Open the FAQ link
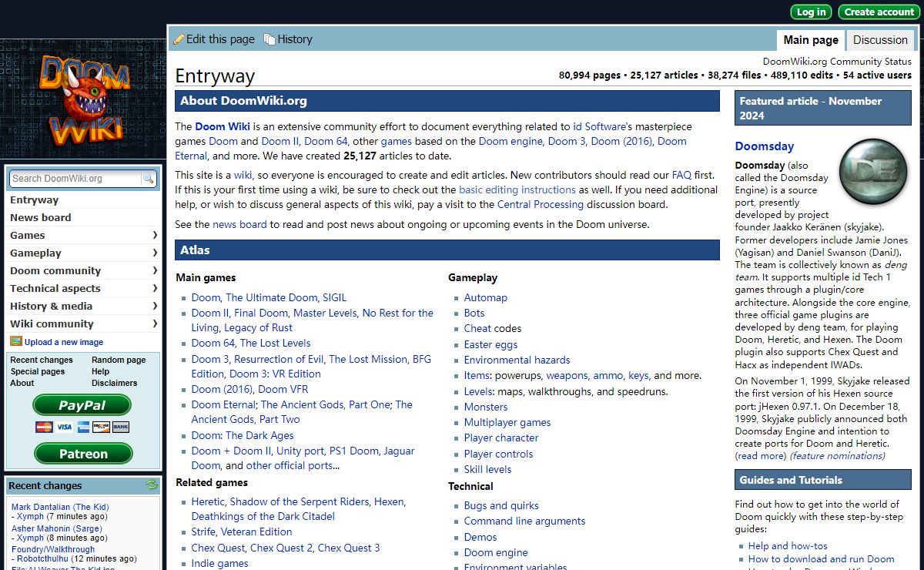This screenshot has height=570, width=924. [x=681, y=175]
